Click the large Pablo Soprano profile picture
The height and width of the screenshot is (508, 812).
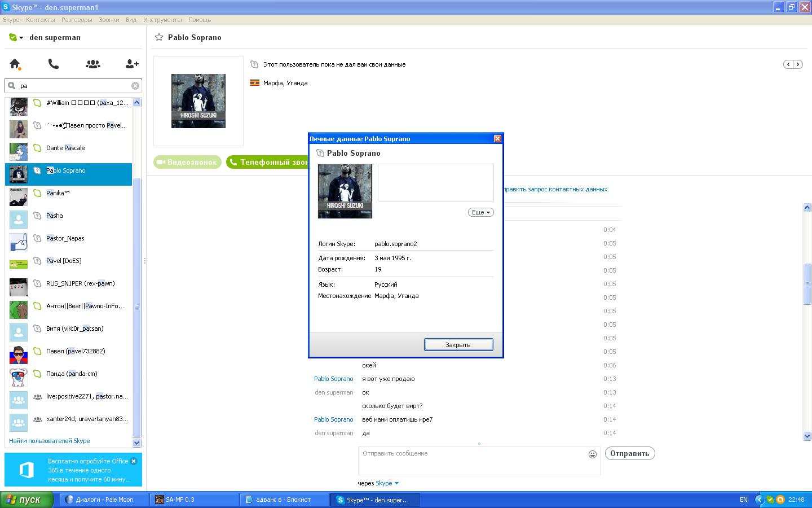click(198, 101)
